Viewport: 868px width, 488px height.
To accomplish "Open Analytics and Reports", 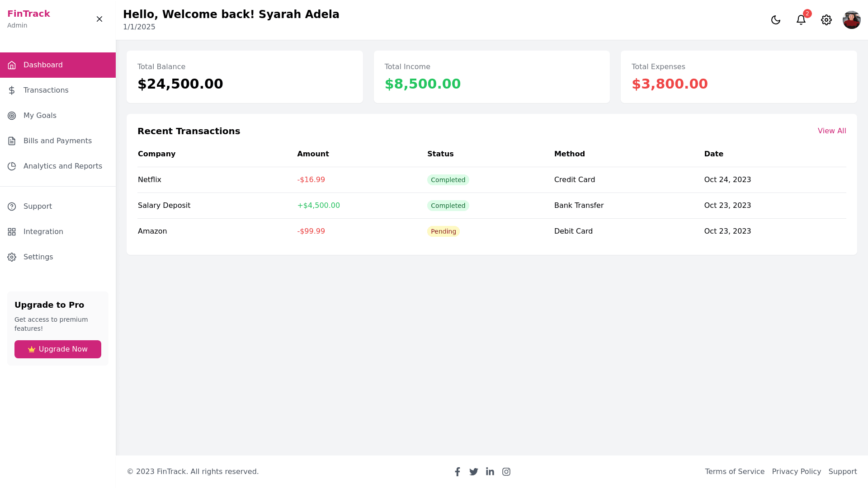I will click(63, 166).
